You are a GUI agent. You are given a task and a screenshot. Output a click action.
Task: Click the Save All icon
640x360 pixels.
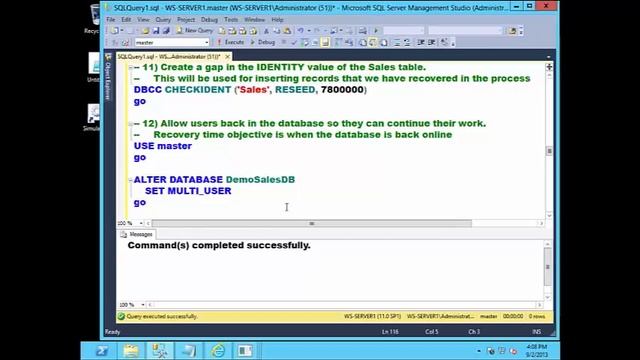click(166, 31)
